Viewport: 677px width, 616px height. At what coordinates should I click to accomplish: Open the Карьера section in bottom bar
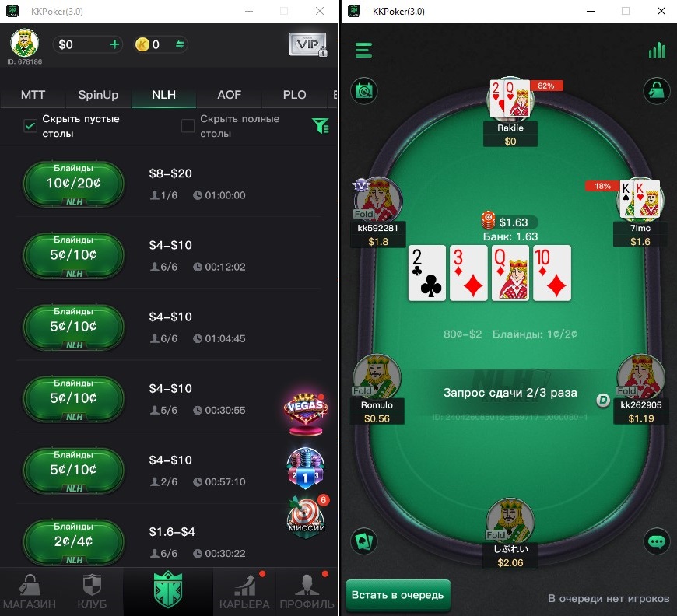coord(244,591)
